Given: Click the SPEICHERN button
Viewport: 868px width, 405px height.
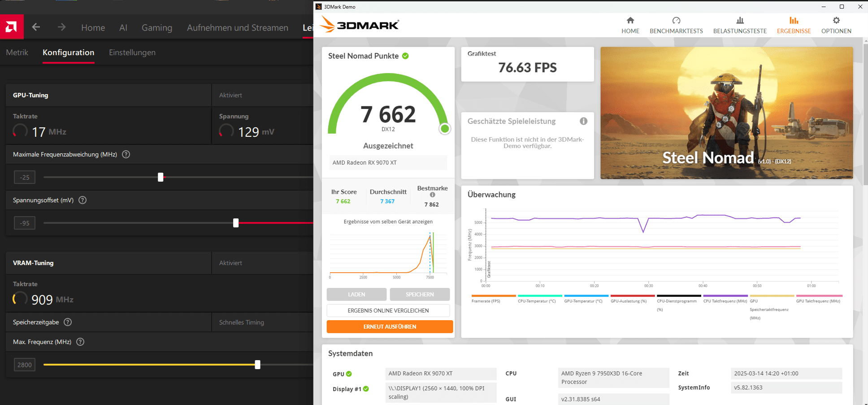Looking at the screenshot, I should [x=420, y=294].
